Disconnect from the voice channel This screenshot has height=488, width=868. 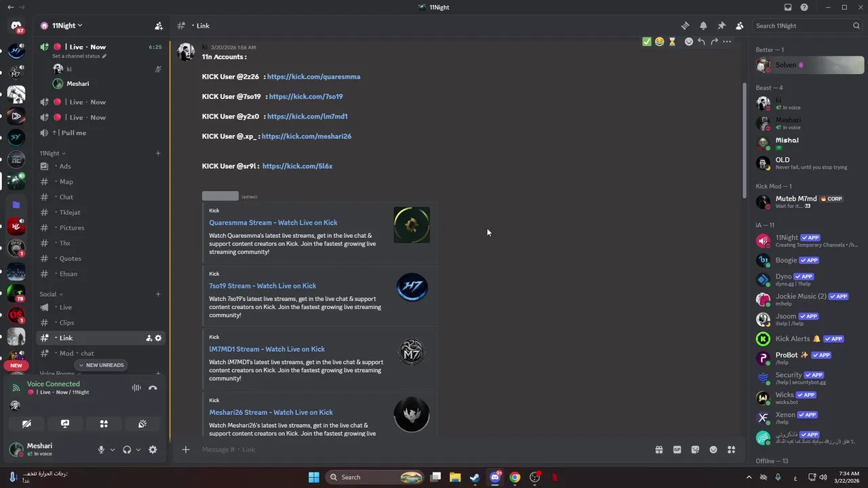153,388
